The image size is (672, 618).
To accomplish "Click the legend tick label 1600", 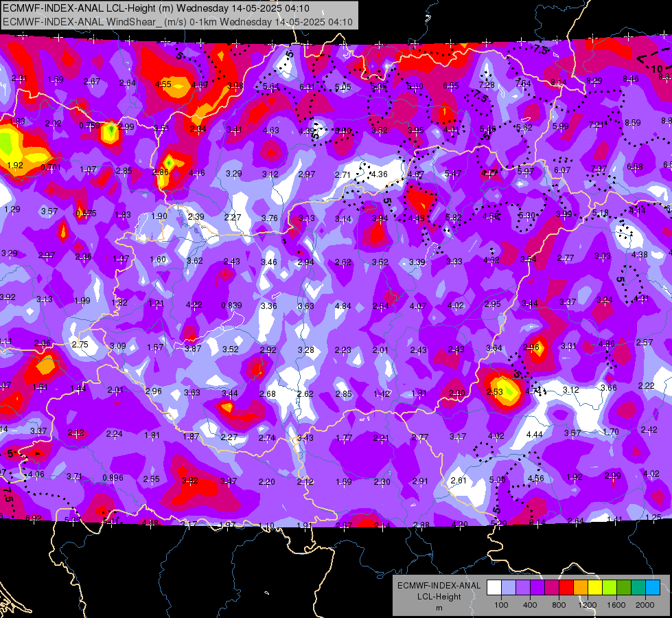I will click(x=616, y=605).
